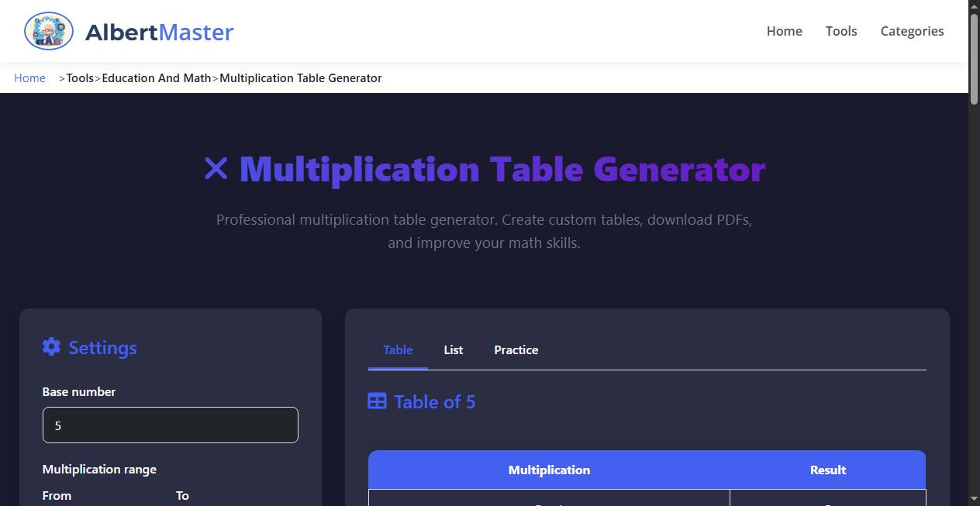Open the Education And Math breadcrumb
The height and width of the screenshot is (506, 980).
pyautogui.click(x=156, y=77)
